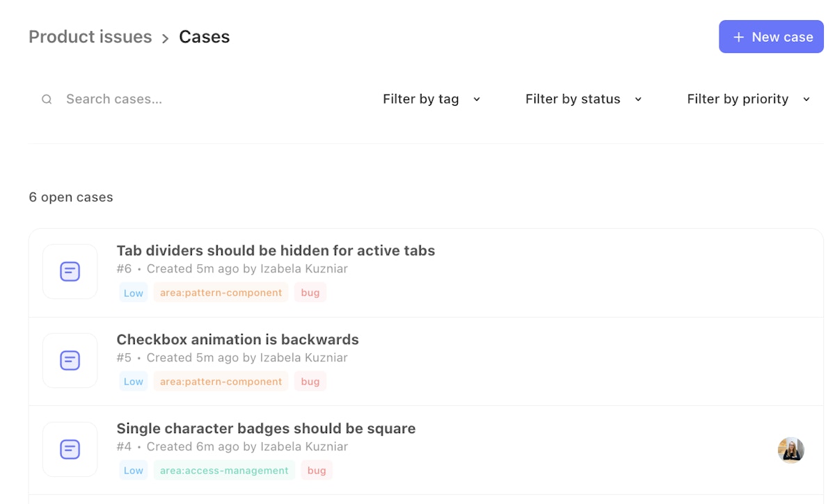Click the search magnifier icon
This screenshot has width=835, height=504.
click(47, 99)
